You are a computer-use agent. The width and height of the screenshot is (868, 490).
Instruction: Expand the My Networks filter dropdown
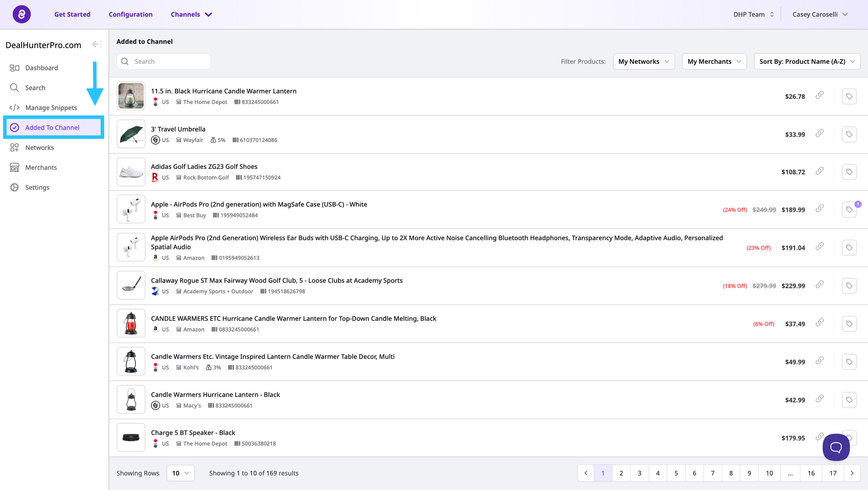tap(643, 62)
